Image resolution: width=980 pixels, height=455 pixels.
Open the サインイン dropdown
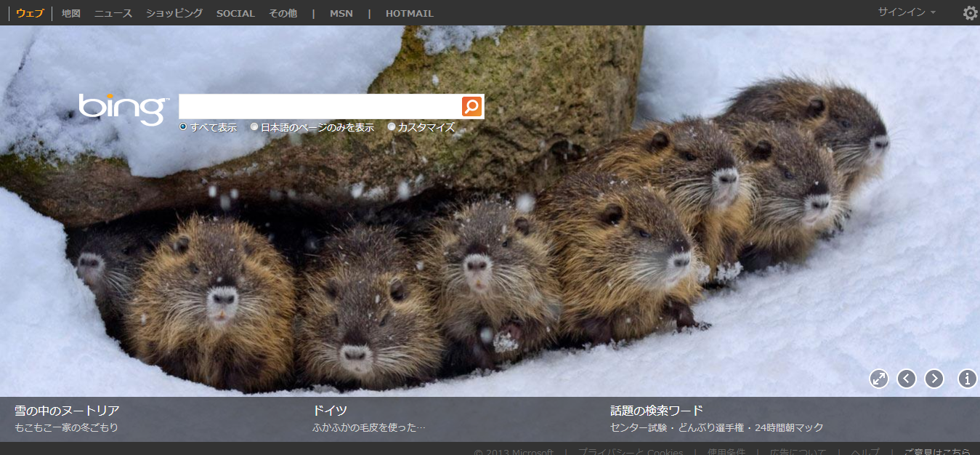(906, 12)
